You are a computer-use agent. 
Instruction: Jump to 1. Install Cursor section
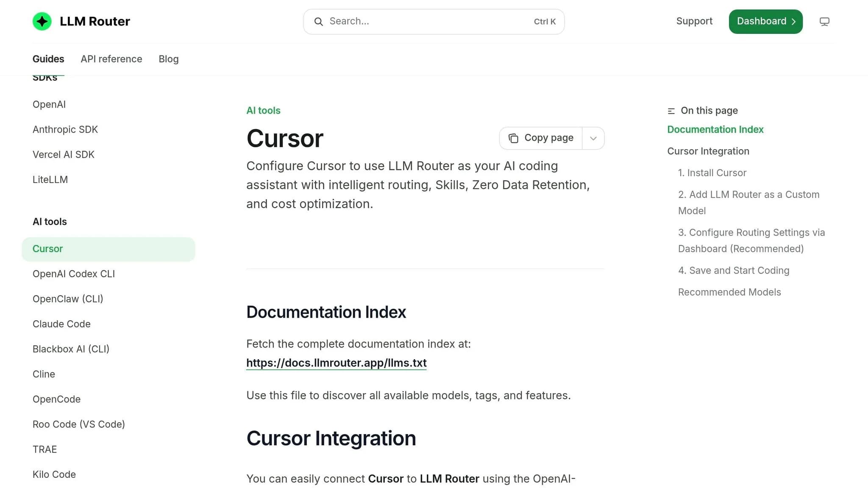click(712, 173)
